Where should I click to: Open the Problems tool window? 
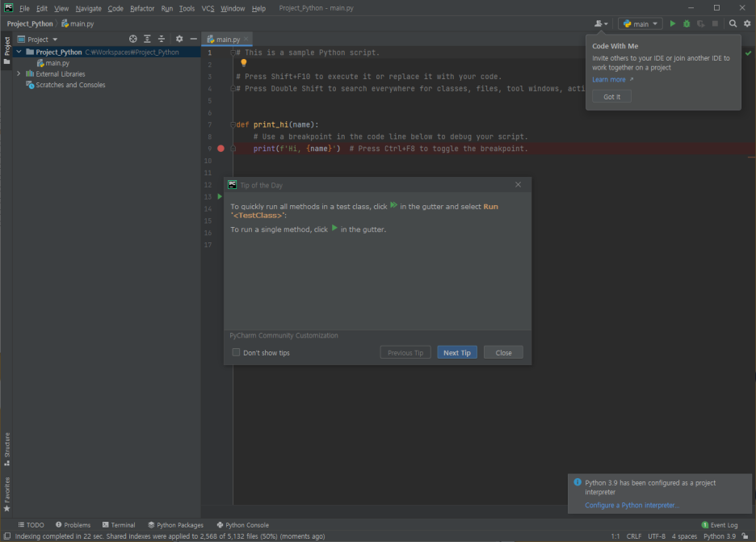coord(73,525)
